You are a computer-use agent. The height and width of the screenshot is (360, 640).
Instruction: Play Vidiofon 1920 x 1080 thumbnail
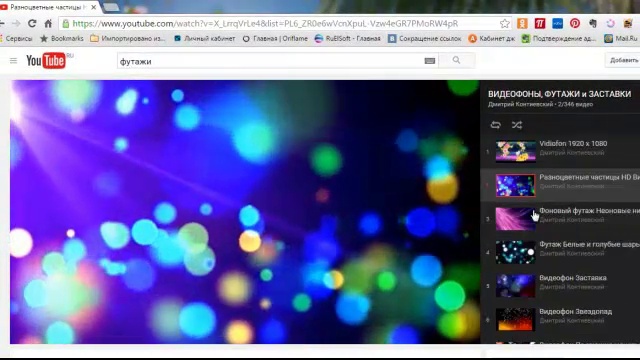[x=516, y=151]
